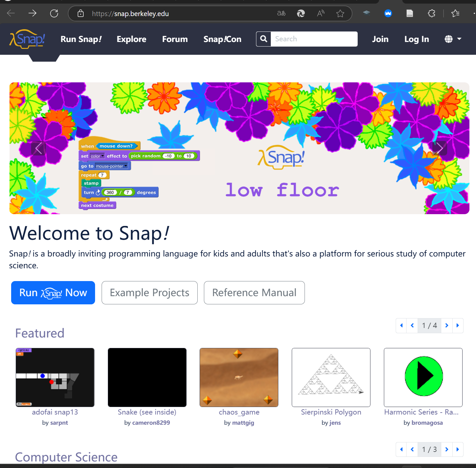Screen dimensions: 476x468
Task: Open the document page extension icon
Action: tap(410, 13)
